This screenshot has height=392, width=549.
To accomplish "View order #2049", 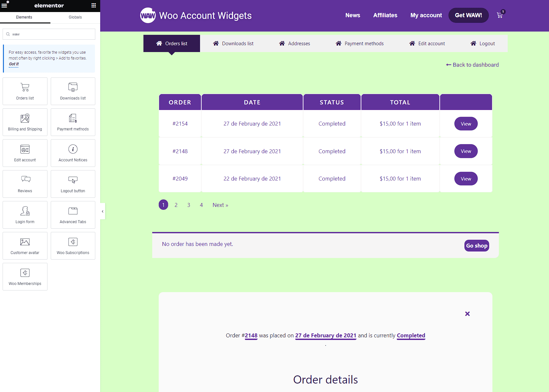I will tap(466, 179).
